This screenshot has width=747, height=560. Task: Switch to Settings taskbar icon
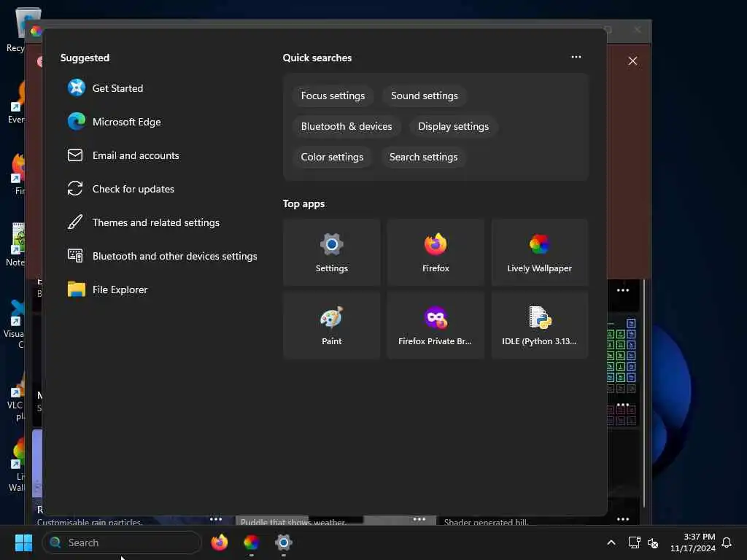coord(283,542)
